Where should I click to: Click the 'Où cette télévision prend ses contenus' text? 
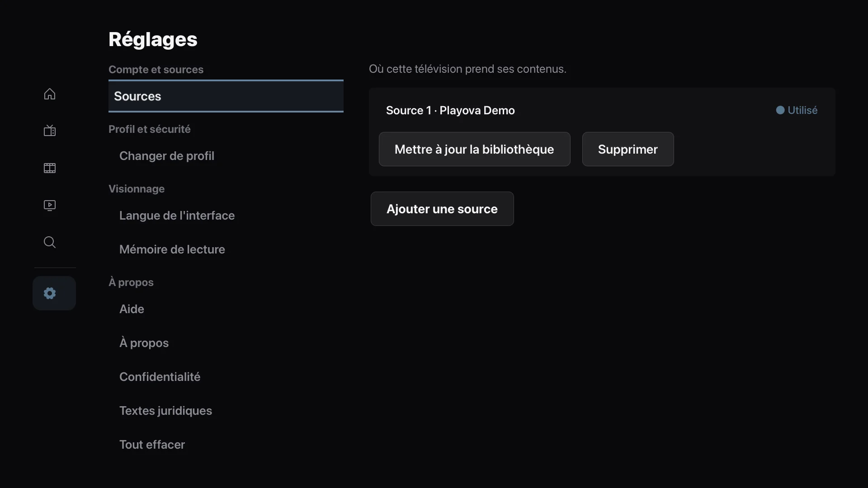467,69
